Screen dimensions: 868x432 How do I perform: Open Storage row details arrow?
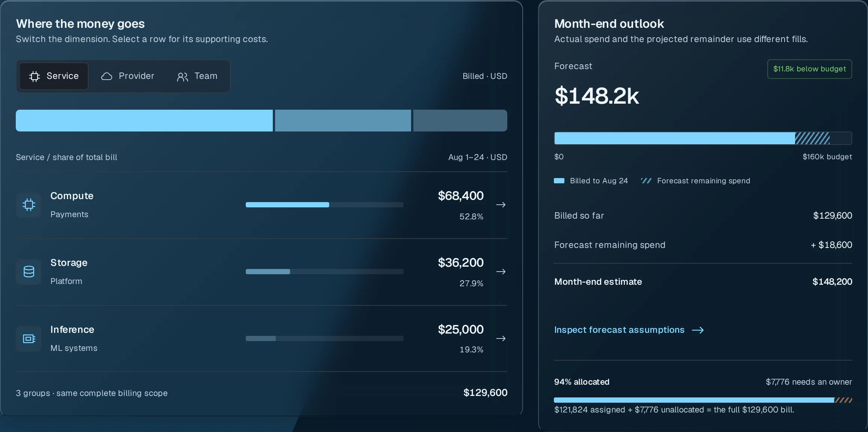coord(501,272)
